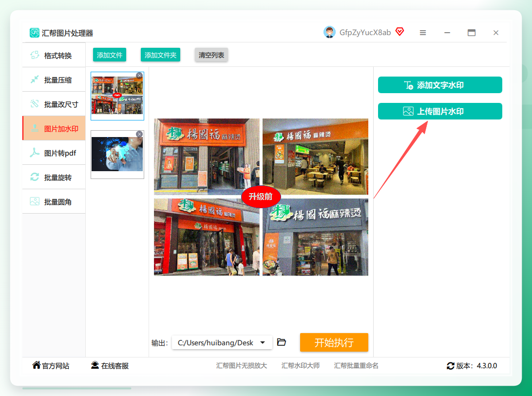
Task: Click the 添加文件 add file button
Action: click(110, 55)
